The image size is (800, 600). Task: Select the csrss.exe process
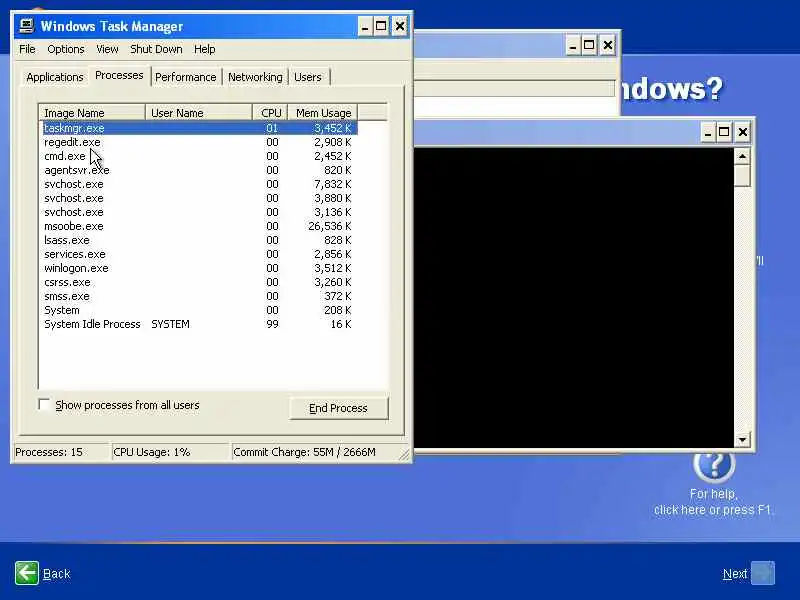point(67,283)
